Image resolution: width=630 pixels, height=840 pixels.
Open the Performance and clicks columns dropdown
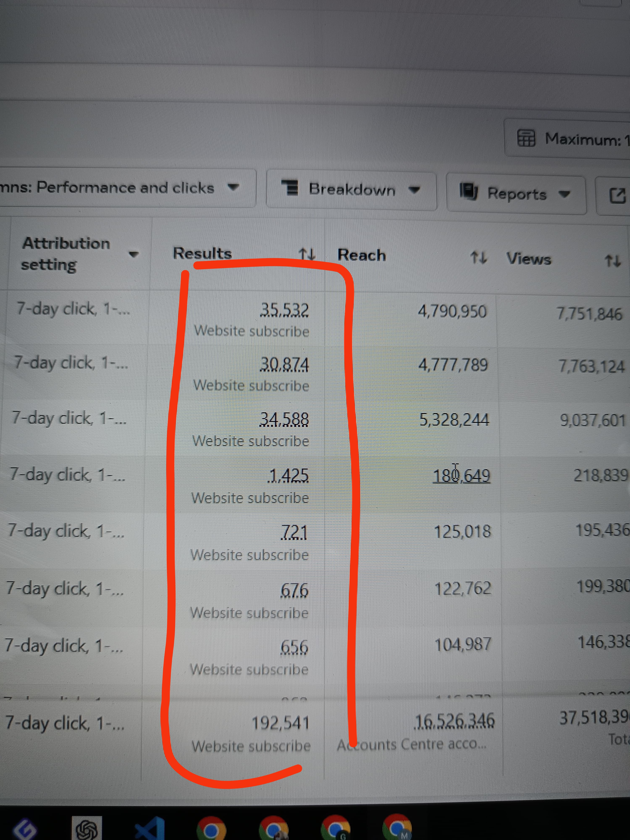[125, 188]
